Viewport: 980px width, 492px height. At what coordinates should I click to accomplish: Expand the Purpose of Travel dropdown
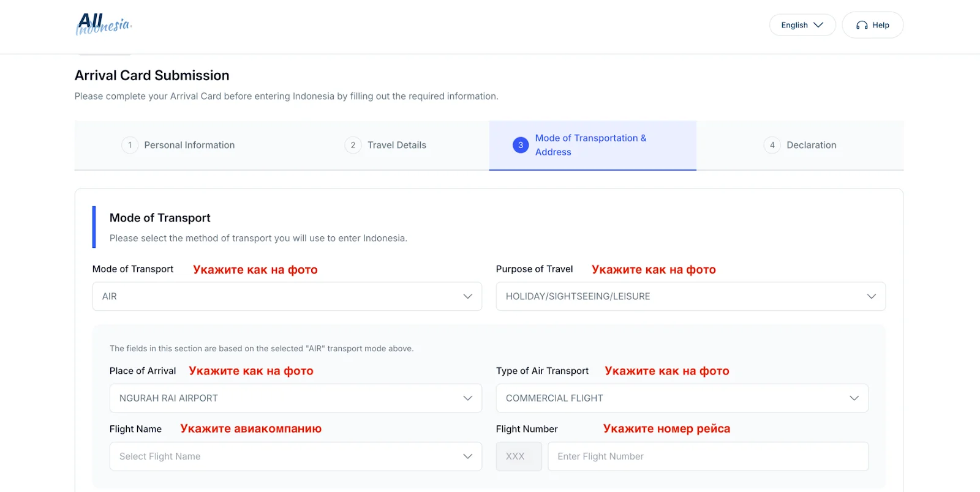(690, 296)
